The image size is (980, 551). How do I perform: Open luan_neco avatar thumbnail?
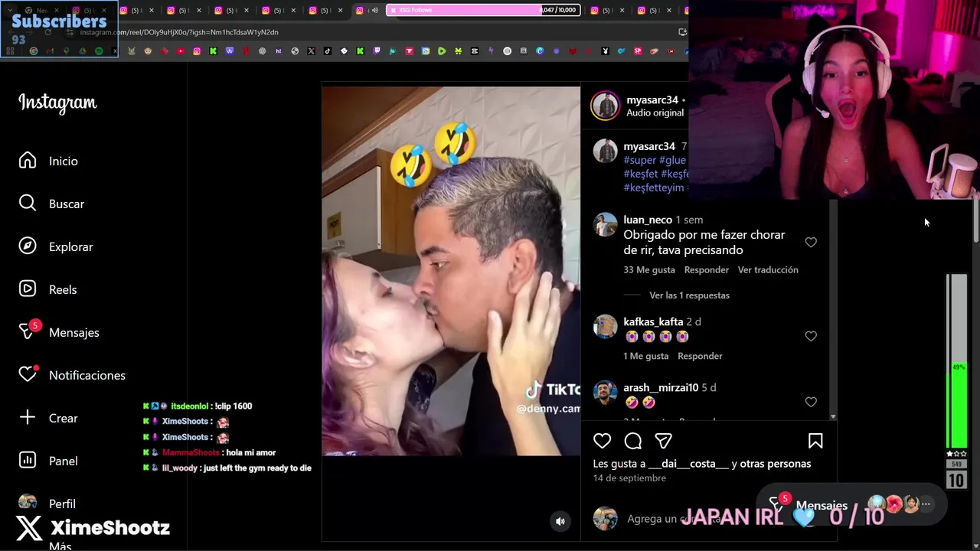(x=605, y=225)
